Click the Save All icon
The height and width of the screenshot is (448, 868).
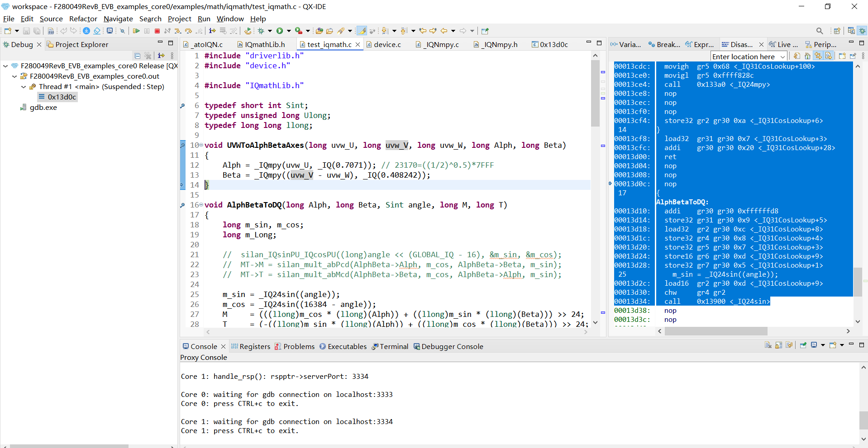coord(37,31)
